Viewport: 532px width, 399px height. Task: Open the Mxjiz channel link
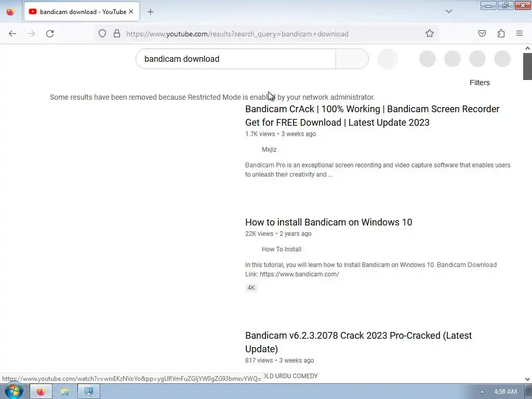pos(269,150)
